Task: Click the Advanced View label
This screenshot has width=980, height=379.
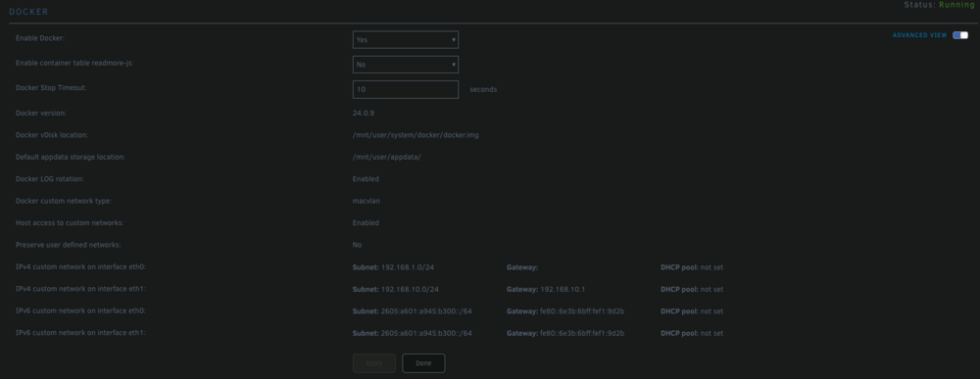Action: [919, 35]
